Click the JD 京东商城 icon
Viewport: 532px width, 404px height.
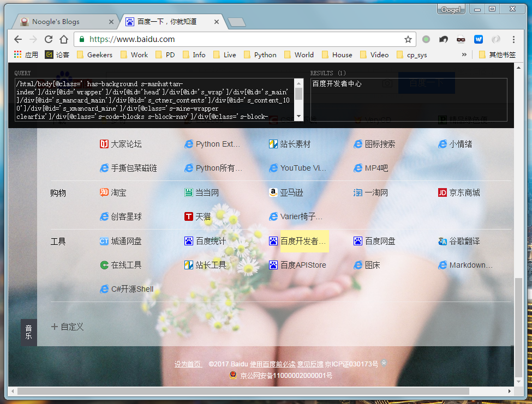pyautogui.click(x=442, y=192)
